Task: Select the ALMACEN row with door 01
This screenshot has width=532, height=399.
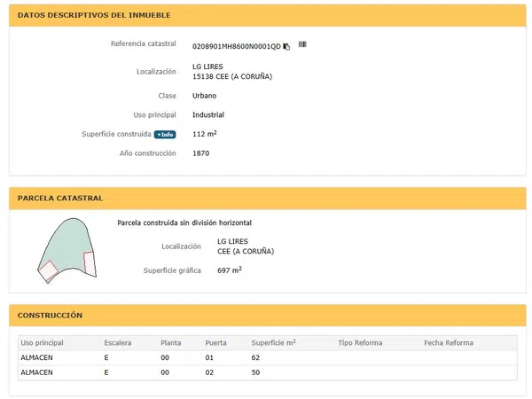Action: tap(268, 357)
